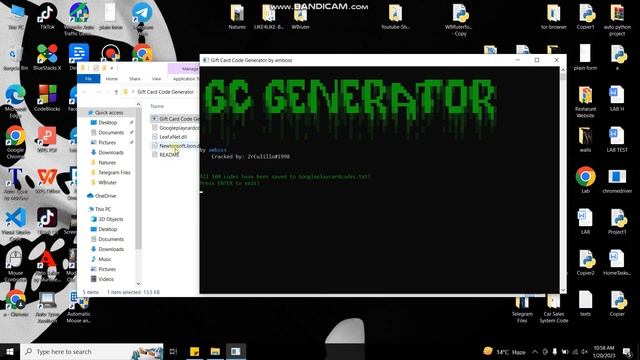Select the Googleplaycardcodes file
Viewport: 640px width, 360px height.
pyautogui.click(x=175, y=128)
